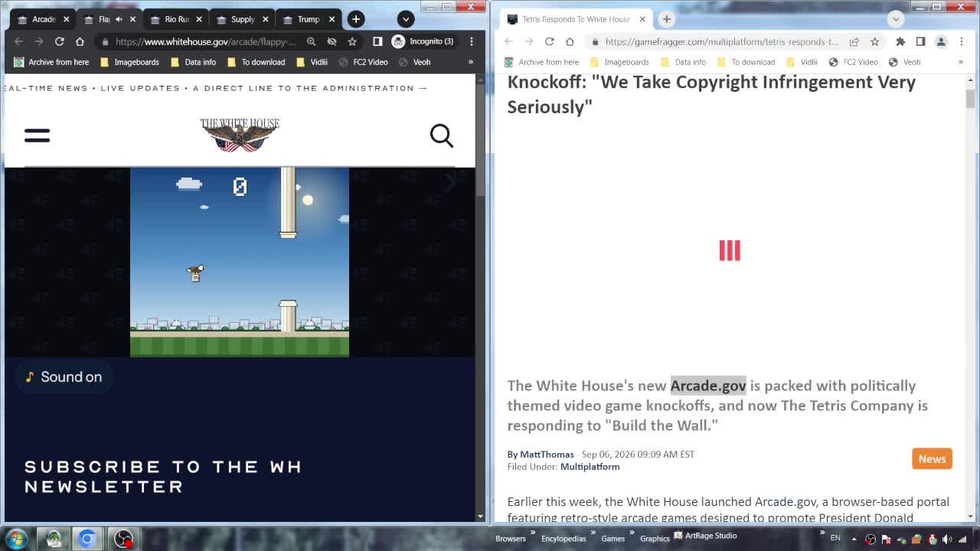Screen dimensions: 980x551
Task: Click the EN language indicator
Action: click(835, 539)
